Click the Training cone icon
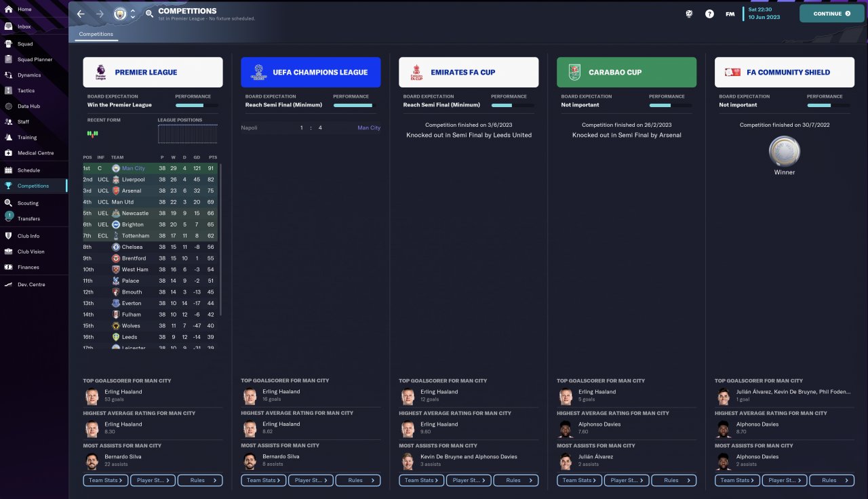This screenshot has height=499, width=868. pyautogui.click(x=9, y=138)
